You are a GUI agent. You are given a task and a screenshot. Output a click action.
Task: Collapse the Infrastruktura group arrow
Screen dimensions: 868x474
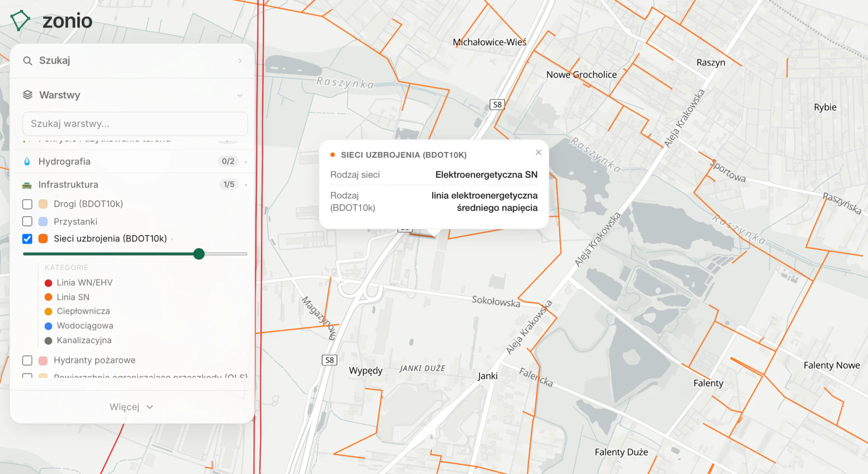(246, 185)
